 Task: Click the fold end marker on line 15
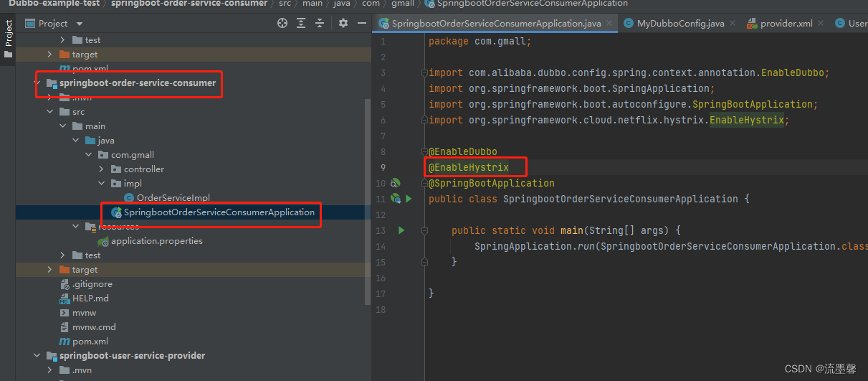point(425,262)
